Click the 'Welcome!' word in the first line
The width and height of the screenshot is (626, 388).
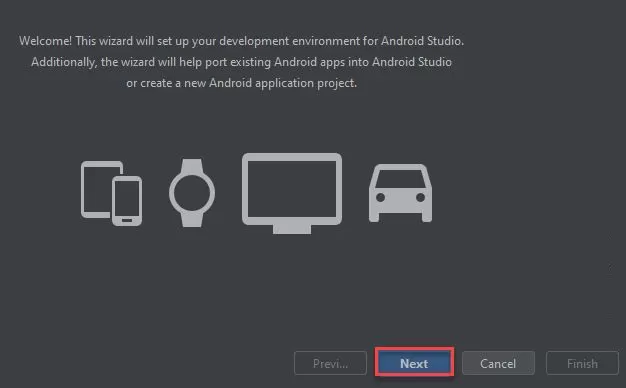point(46,41)
